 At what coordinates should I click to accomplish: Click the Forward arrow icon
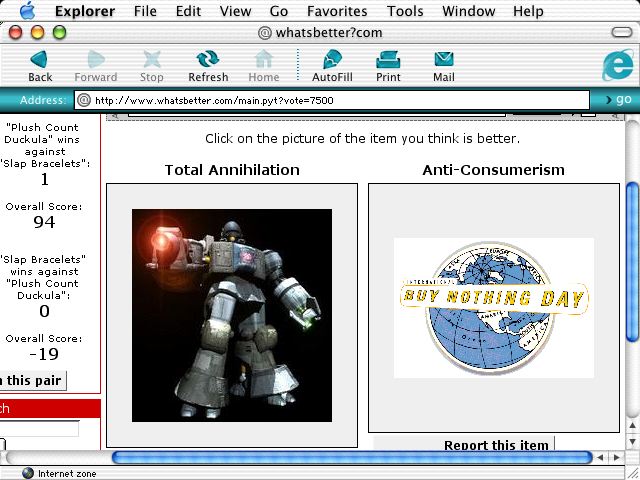[x=96, y=60]
